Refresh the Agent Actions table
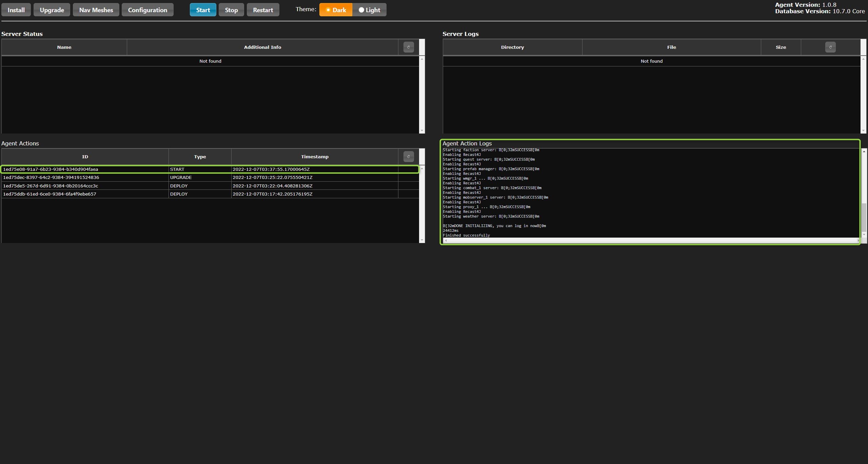Image resolution: width=868 pixels, height=464 pixels. [408, 157]
